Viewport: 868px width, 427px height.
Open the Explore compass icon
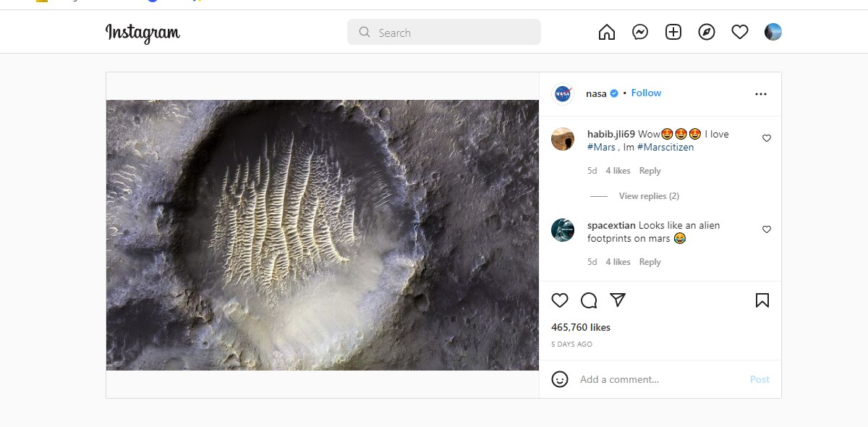[x=707, y=32]
